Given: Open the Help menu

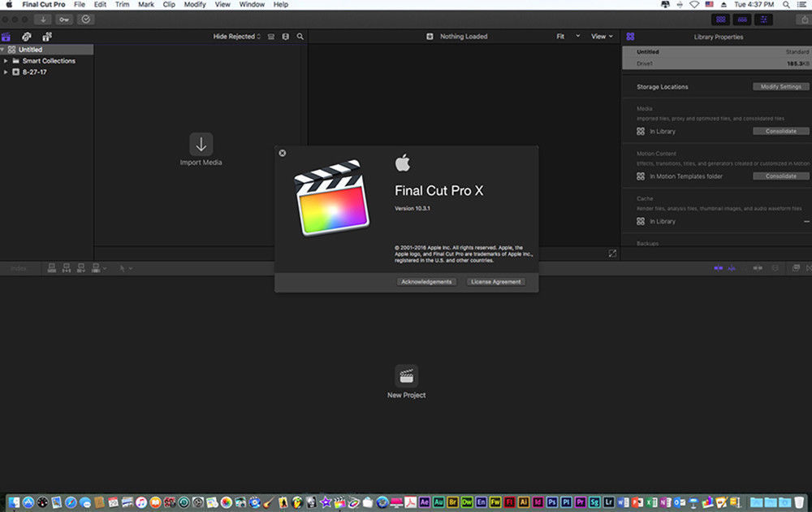Looking at the screenshot, I should pyautogui.click(x=281, y=5).
